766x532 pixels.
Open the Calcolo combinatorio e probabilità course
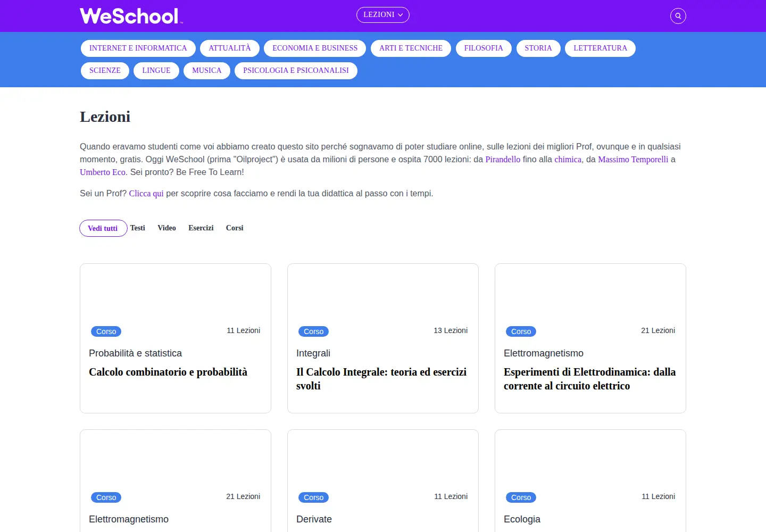pyautogui.click(x=168, y=372)
